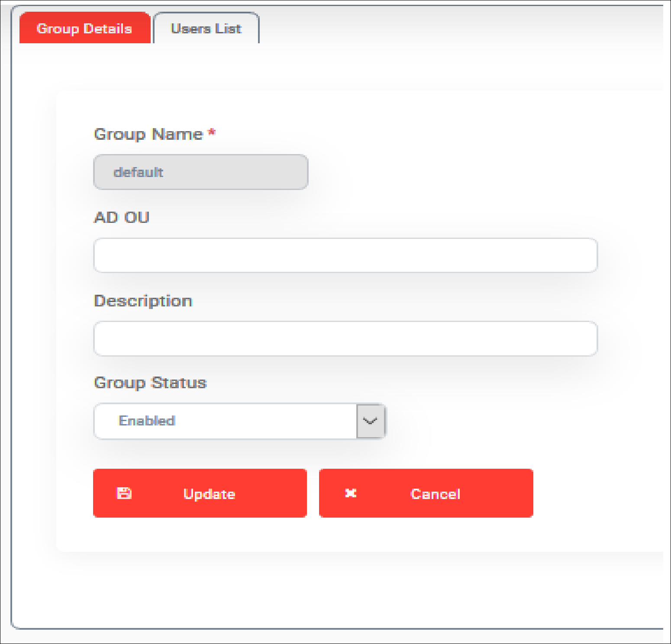Select the Group Details tab
The image size is (671, 644).
84,29
